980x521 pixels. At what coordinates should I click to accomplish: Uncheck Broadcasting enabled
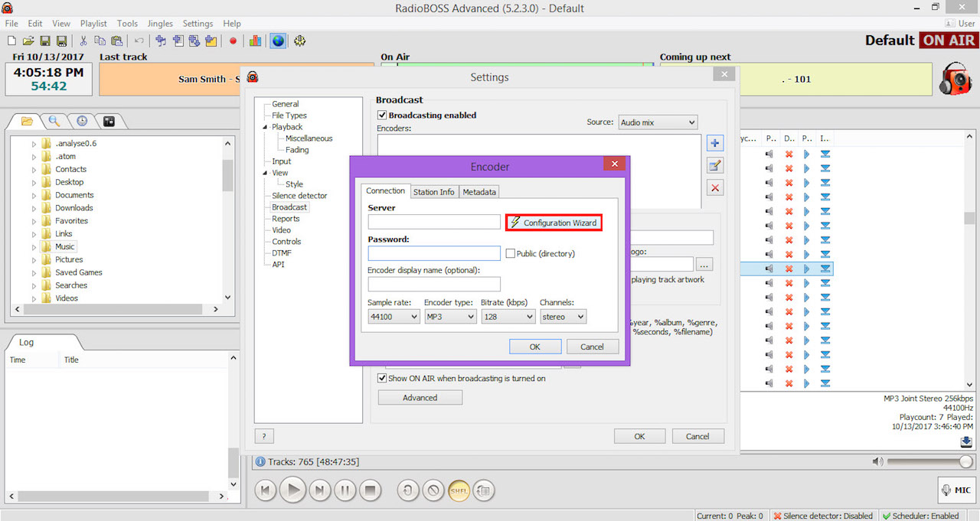(x=383, y=116)
